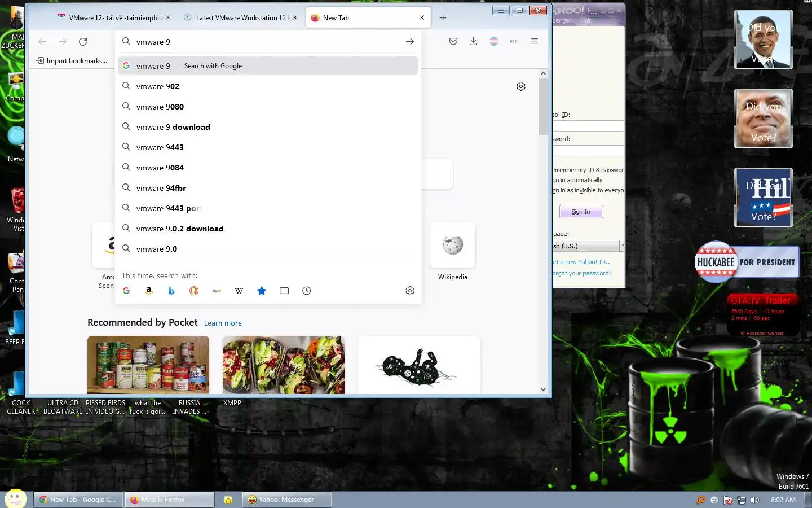
Task: Open search settings gear in suggestion panel
Action: coord(410,291)
